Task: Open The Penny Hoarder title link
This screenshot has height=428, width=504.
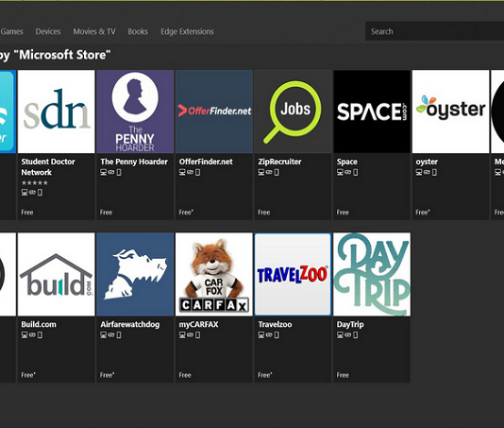Action: coord(134,162)
